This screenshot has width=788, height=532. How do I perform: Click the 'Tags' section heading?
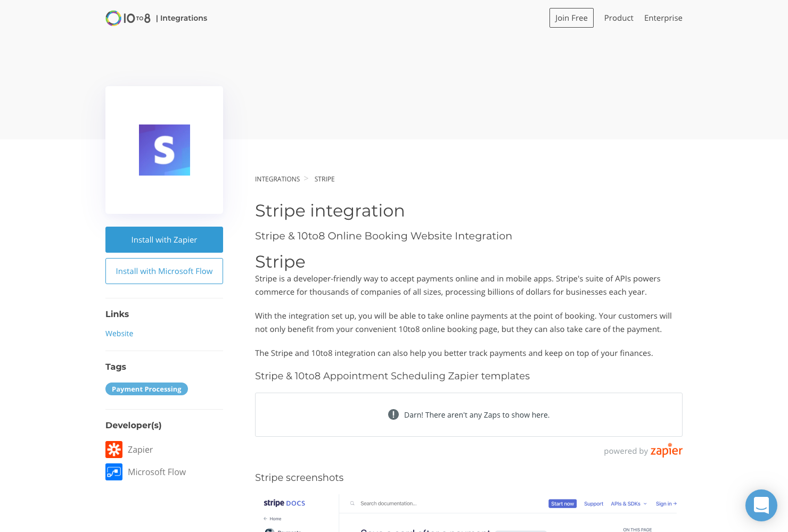pos(116,367)
